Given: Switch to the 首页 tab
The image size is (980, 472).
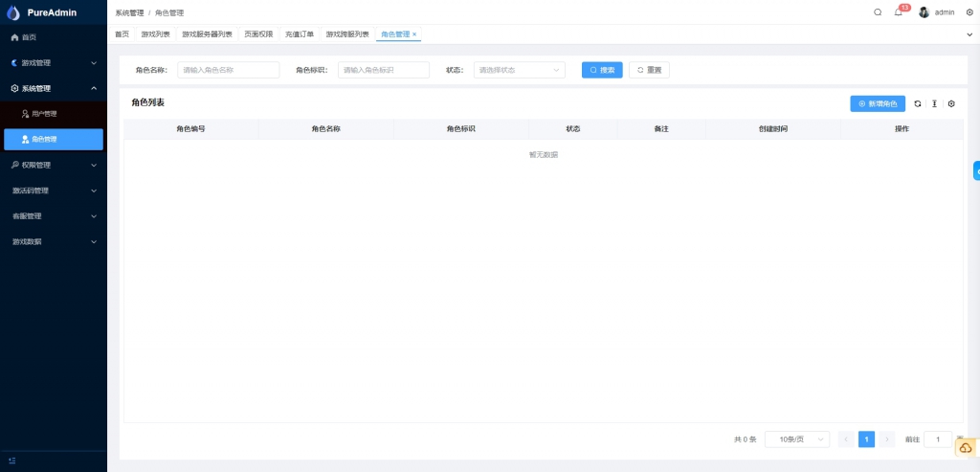Looking at the screenshot, I should (x=122, y=34).
